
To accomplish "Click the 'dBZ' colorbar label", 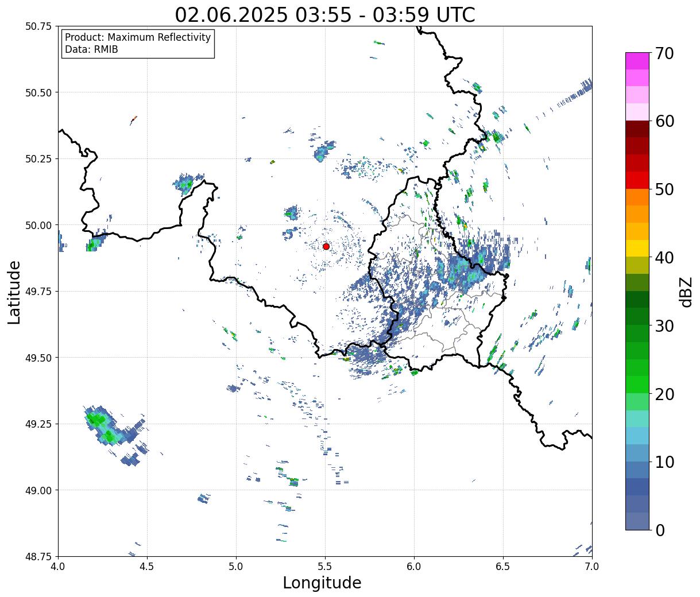I will tap(686, 292).
